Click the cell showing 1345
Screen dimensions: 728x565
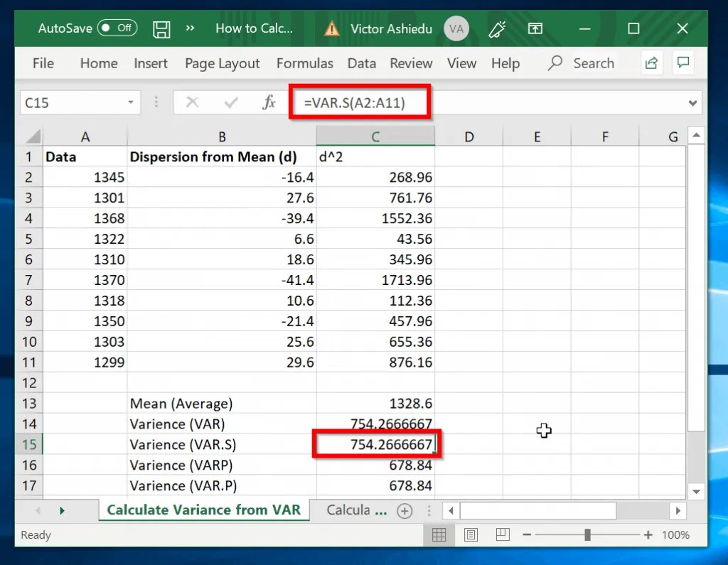coord(85,178)
